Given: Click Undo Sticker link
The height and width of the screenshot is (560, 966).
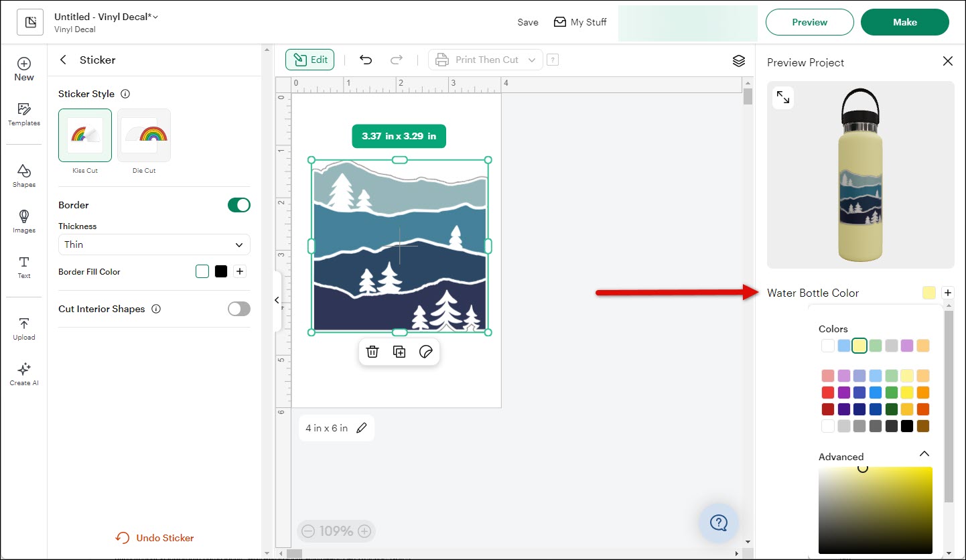Looking at the screenshot, I should click(155, 538).
